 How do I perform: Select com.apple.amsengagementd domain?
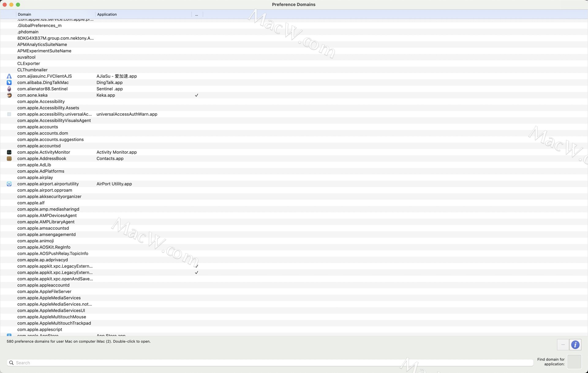pos(46,234)
